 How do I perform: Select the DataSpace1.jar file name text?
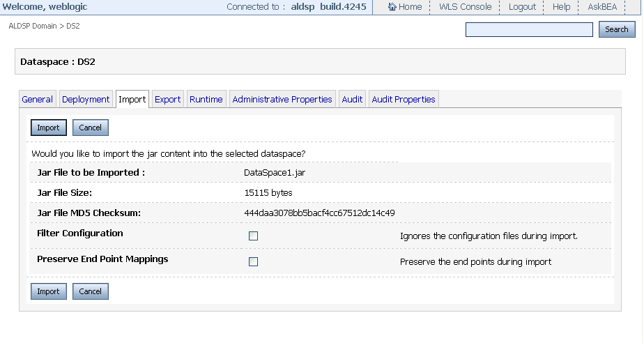pos(275,173)
